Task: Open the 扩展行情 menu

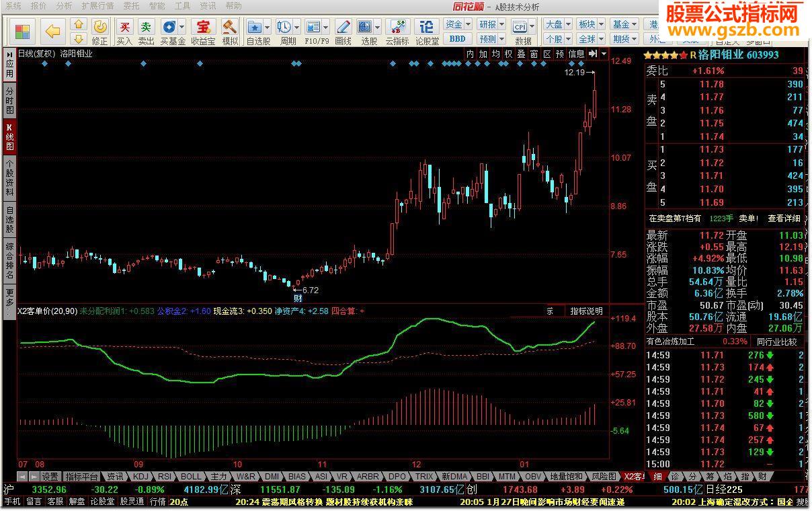Action: [x=97, y=6]
